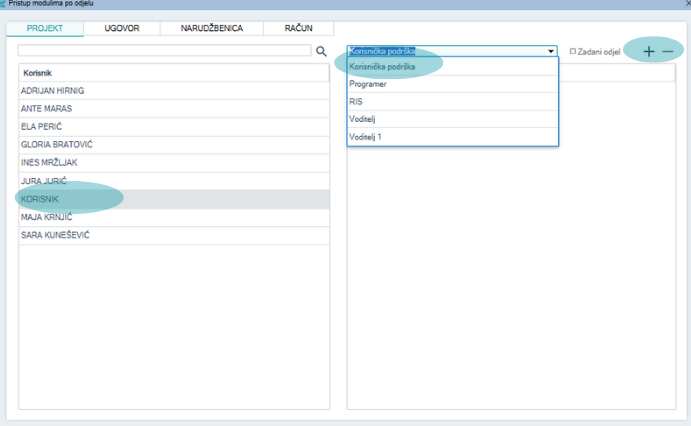This screenshot has width=691, height=426.
Task: Go to the RAČUN tab
Action: (x=298, y=28)
